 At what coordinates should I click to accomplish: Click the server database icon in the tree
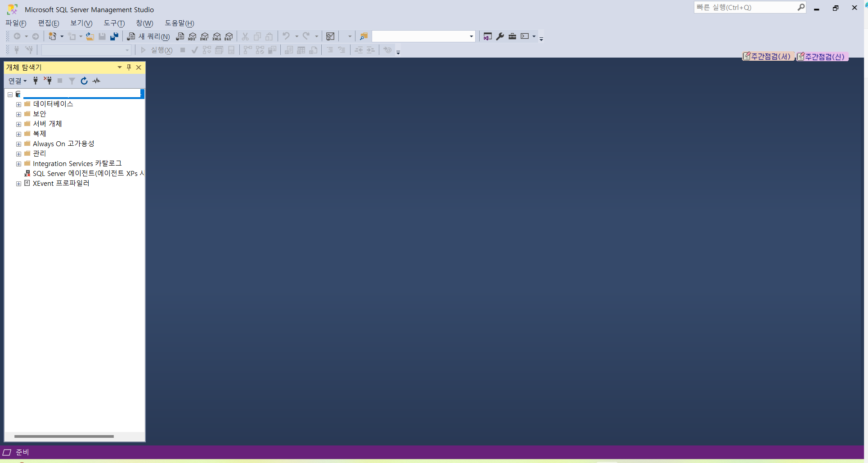(18, 94)
